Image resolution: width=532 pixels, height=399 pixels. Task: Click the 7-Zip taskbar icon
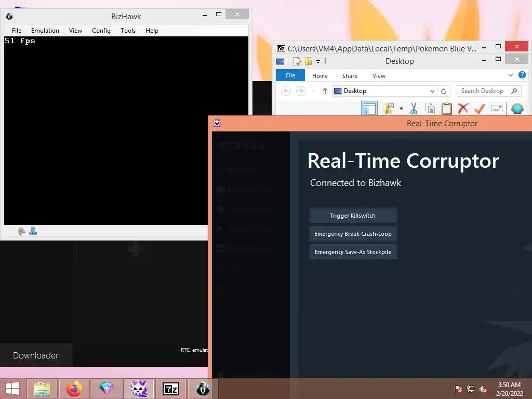[170, 389]
